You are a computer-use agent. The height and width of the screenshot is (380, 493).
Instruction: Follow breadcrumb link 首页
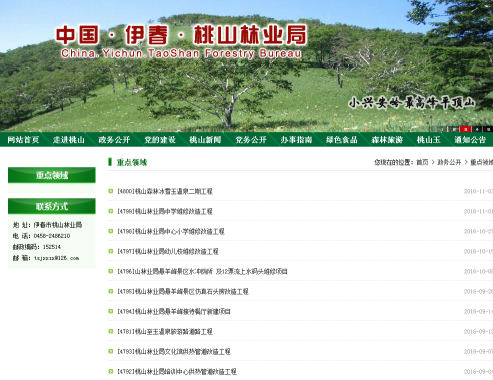click(422, 162)
